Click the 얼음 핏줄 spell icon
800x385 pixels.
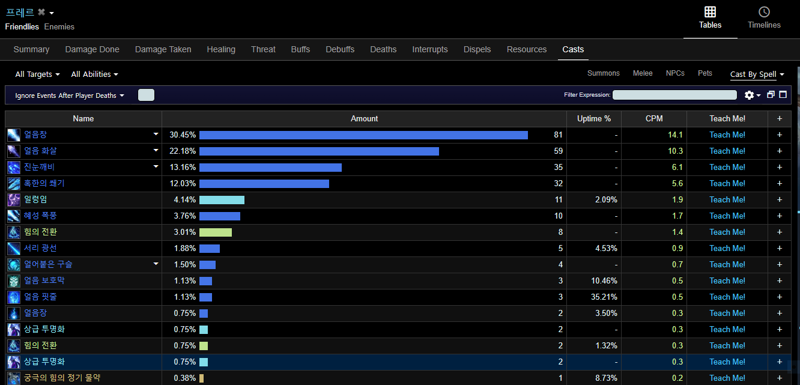tap(14, 297)
